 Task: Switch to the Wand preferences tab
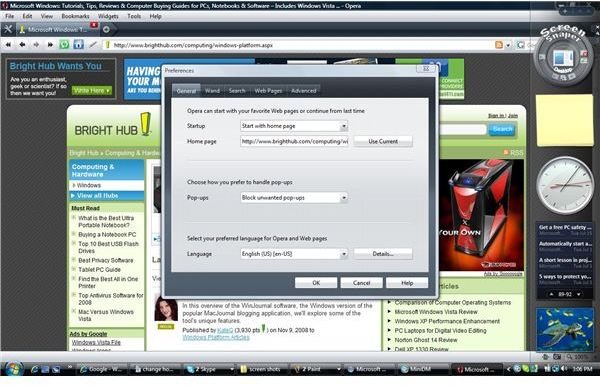212,91
